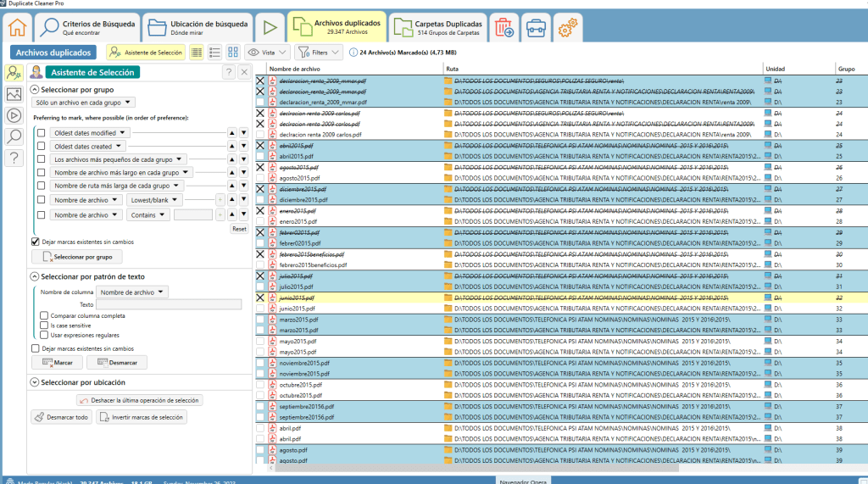Close the Asistente de Selección panel

click(x=244, y=72)
